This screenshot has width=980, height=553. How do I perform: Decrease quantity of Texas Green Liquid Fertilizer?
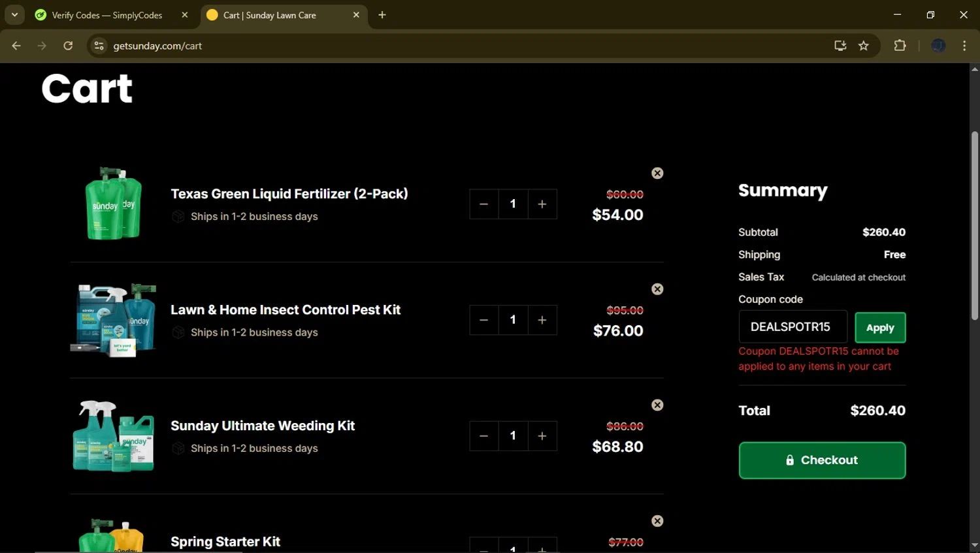pyautogui.click(x=484, y=204)
